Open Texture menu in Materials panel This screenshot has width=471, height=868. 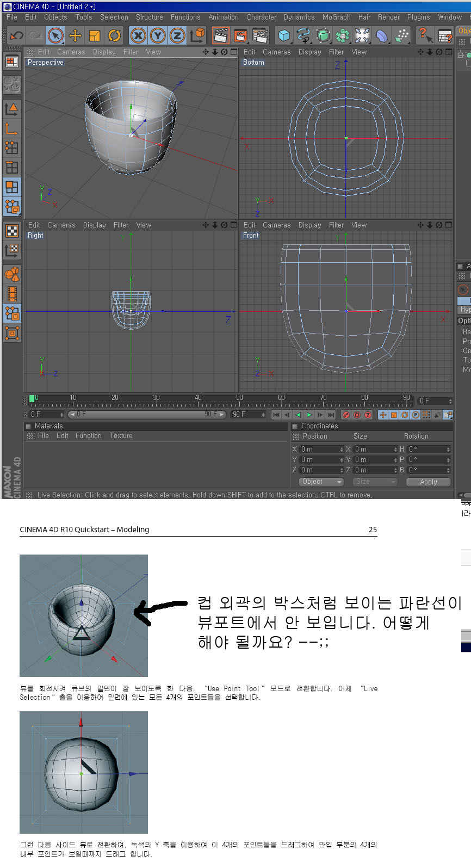click(x=121, y=436)
